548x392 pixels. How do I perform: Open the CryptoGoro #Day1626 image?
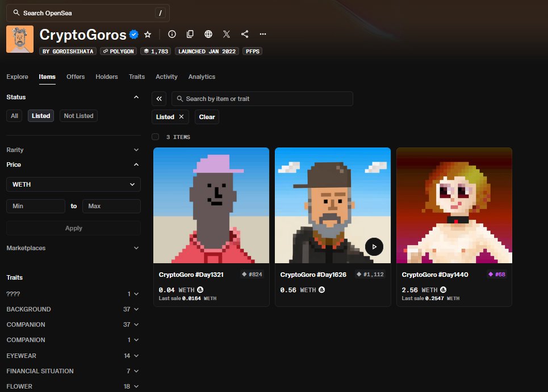(333, 205)
